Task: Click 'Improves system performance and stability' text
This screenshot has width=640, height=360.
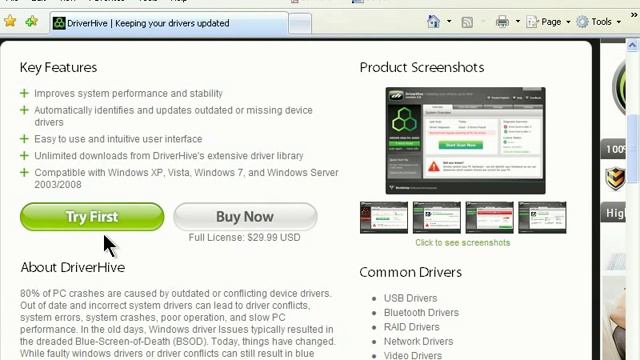Action: pyautogui.click(x=128, y=93)
